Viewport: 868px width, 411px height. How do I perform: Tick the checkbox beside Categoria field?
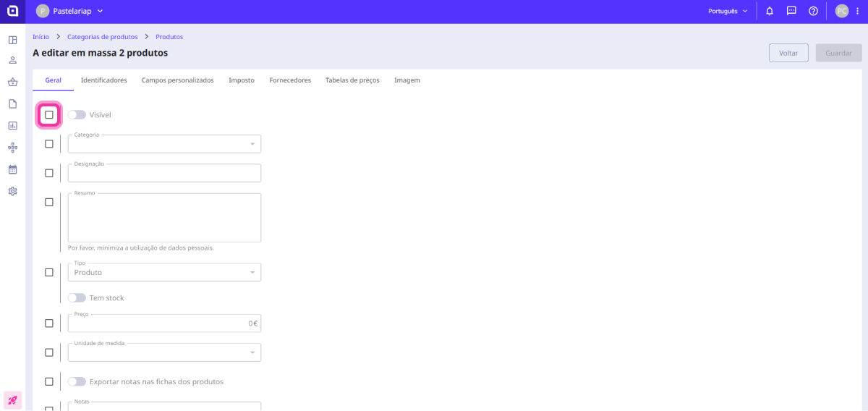point(49,144)
